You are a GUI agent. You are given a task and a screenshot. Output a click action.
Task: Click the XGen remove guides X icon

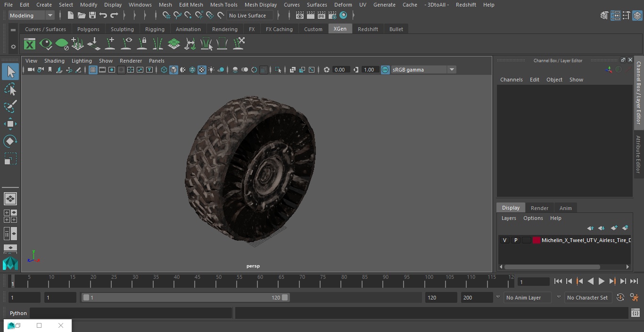coord(239,44)
